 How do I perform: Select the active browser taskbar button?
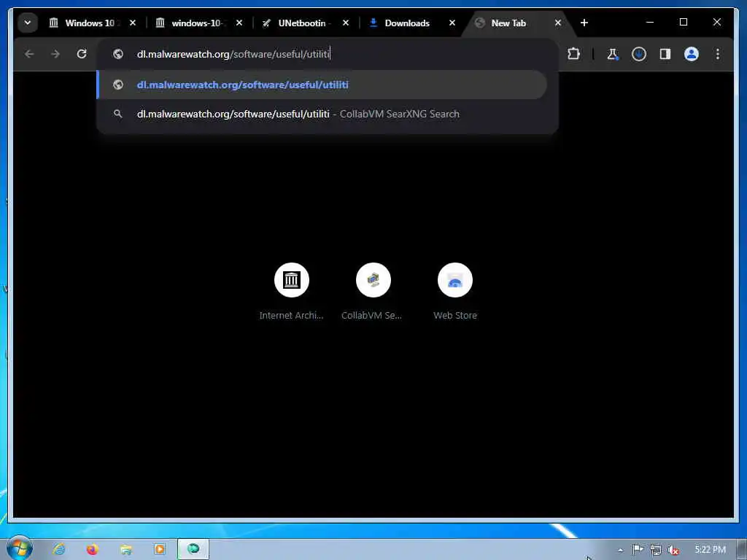[x=193, y=549]
